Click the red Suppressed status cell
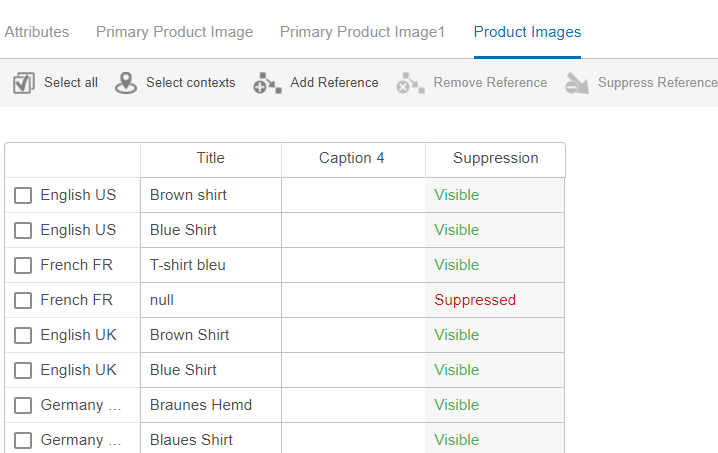 tap(475, 300)
